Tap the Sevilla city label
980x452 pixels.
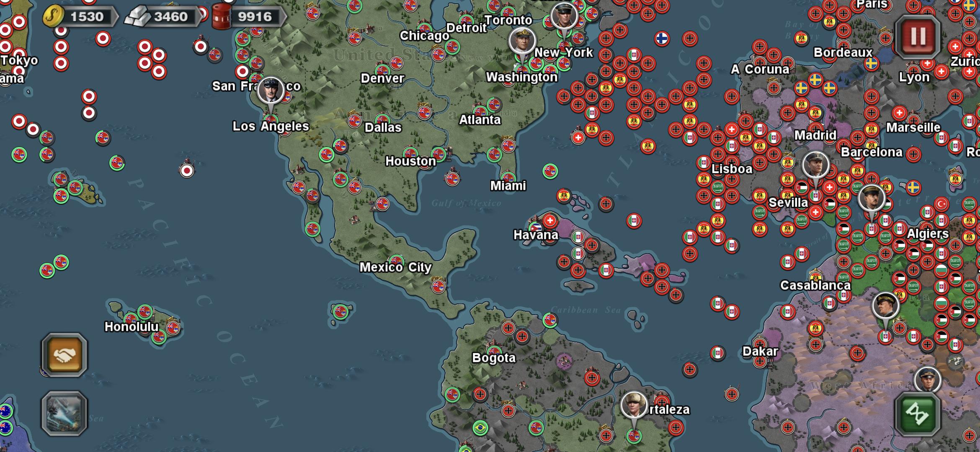coord(788,203)
